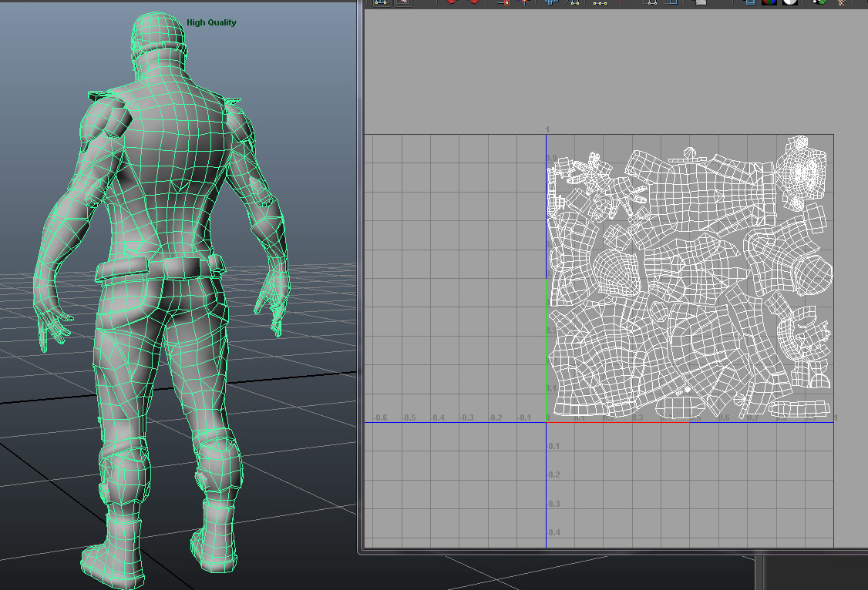Click the second icon in UV toolbar
The width and height of the screenshot is (868, 590).
click(402, 2)
